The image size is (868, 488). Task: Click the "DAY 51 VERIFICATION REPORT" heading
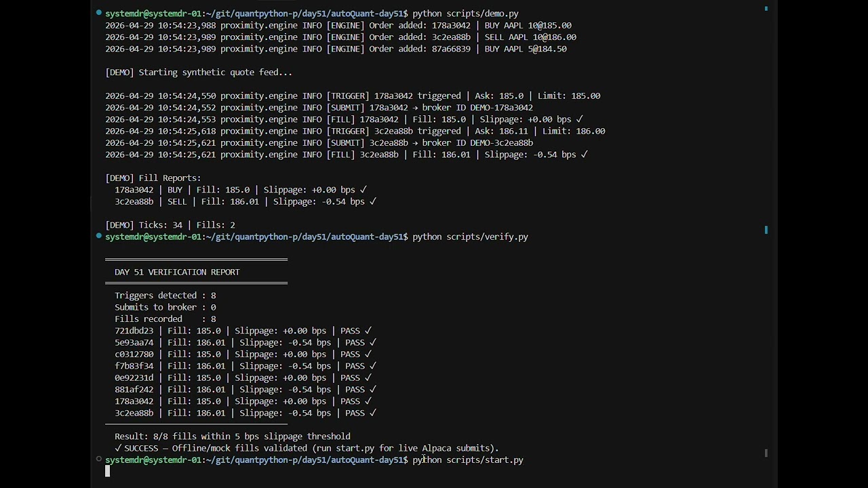(x=177, y=272)
